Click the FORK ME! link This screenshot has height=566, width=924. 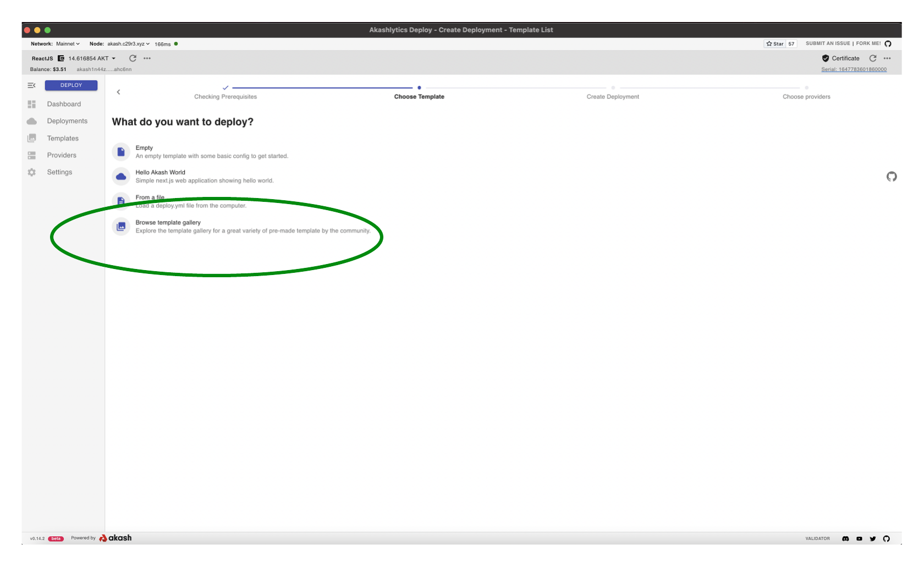868,43
